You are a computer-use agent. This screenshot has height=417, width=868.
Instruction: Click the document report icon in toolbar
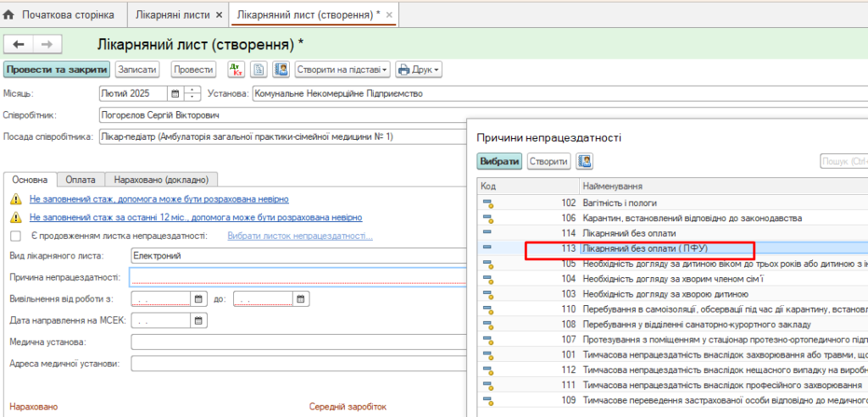pos(259,69)
